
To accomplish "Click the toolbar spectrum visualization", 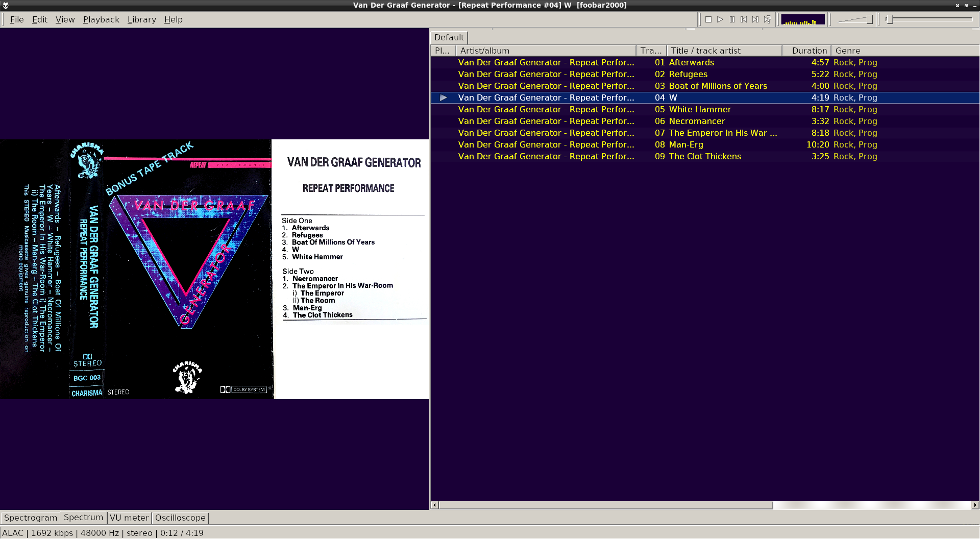I will point(803,20).
